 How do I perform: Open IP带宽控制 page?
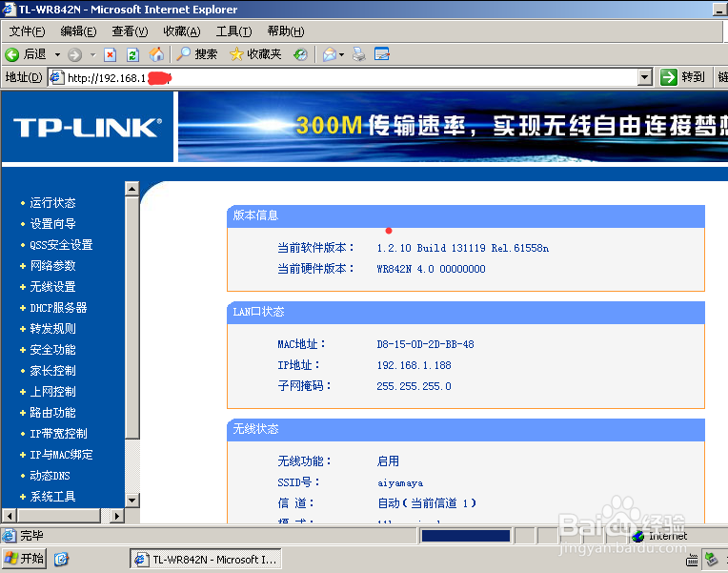(x=58, y=434)
